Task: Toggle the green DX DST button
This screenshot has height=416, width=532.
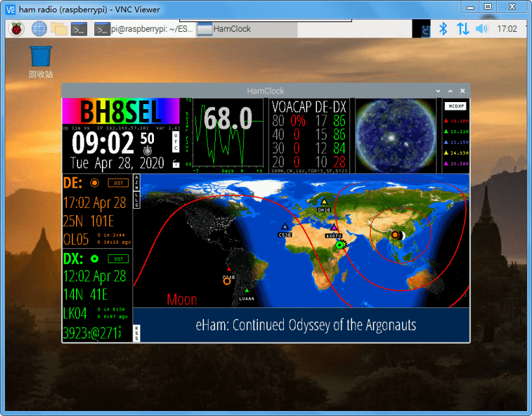Action: tap(118, 259)
